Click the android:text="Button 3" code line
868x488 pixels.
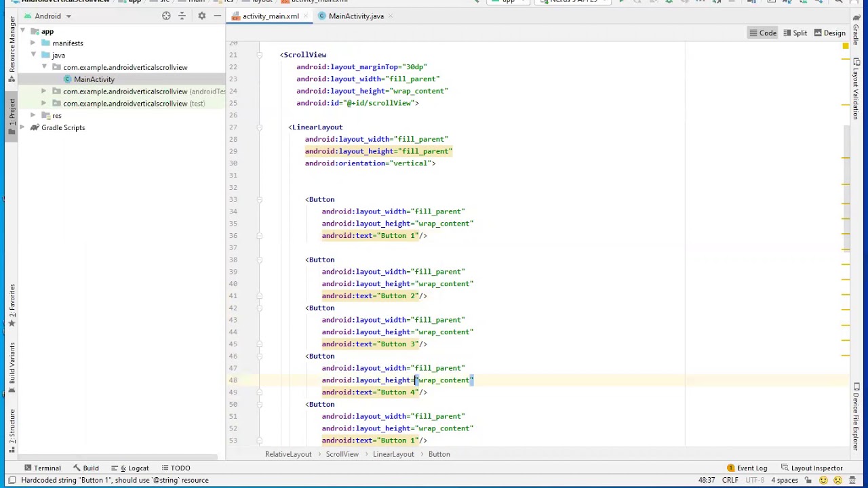[374, 344]
